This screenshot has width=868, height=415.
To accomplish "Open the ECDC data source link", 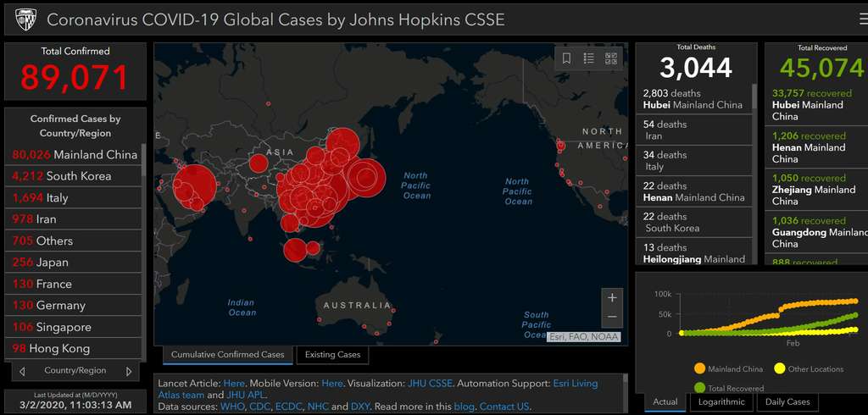I will (288, 407).
